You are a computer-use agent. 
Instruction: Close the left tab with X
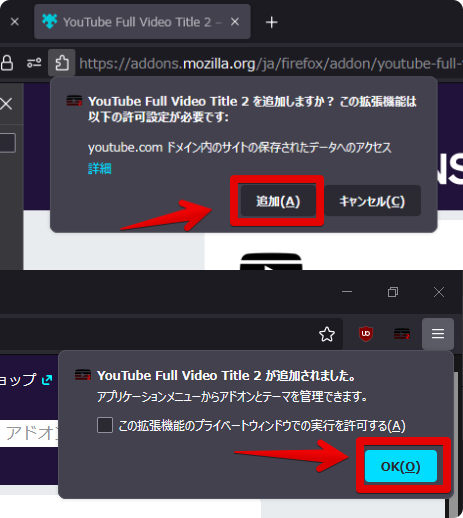(15, 22)
